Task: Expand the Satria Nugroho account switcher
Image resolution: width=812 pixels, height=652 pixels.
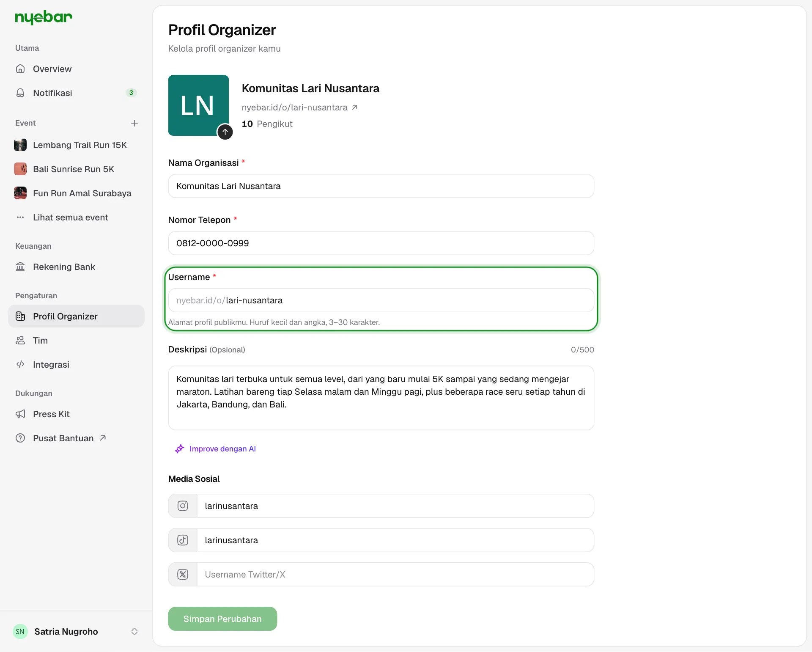Action: point(134,632)
